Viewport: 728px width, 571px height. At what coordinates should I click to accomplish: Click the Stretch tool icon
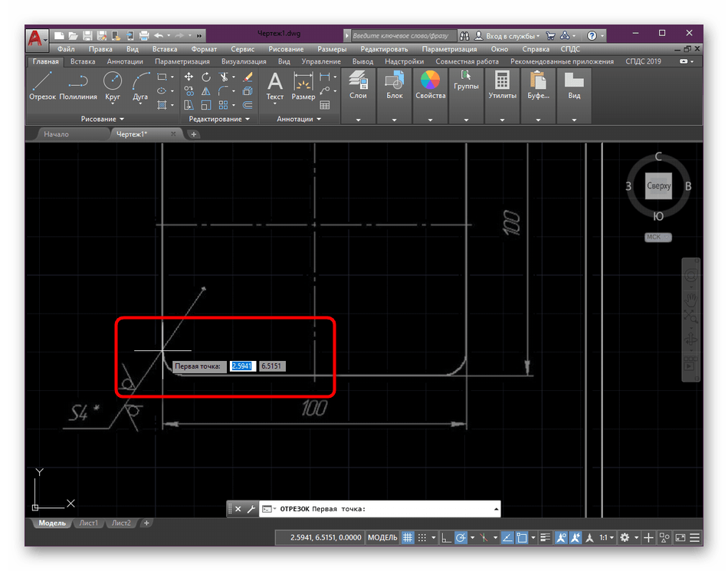pos(189,105)
